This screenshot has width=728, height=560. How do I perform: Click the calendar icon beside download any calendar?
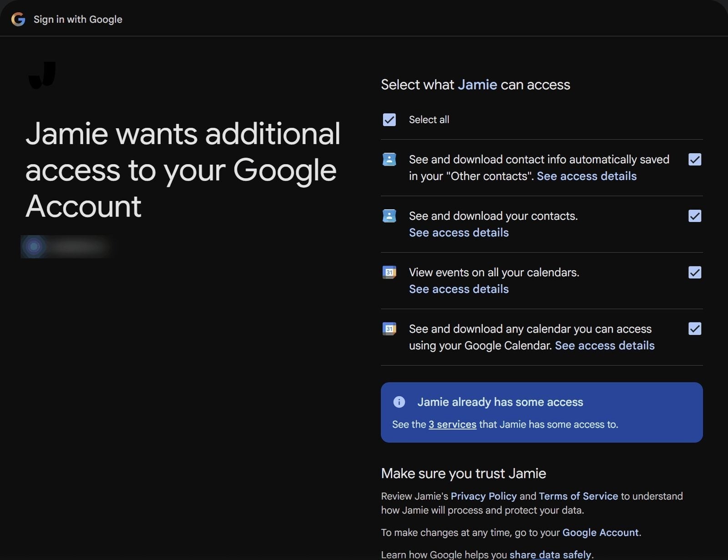coord(389,328)
